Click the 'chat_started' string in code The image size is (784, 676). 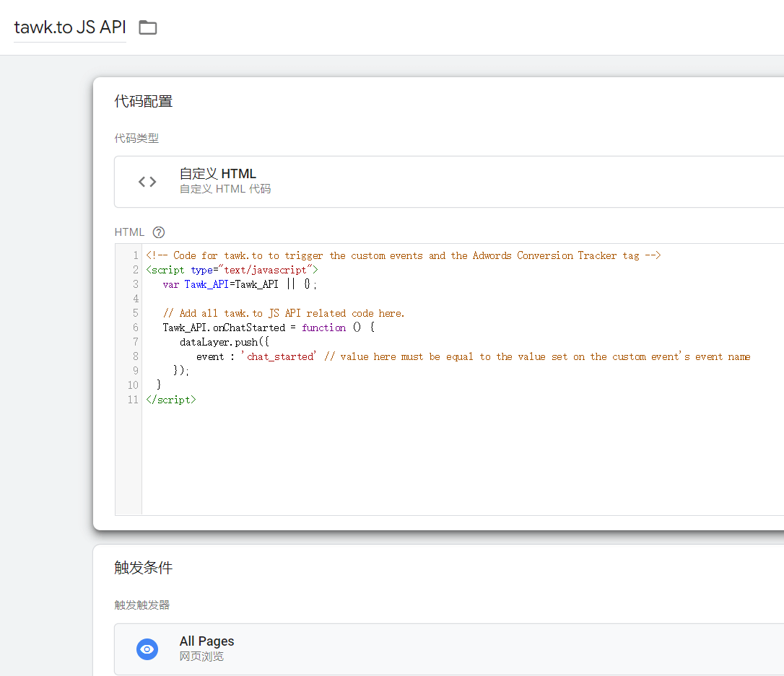(279, 356)
